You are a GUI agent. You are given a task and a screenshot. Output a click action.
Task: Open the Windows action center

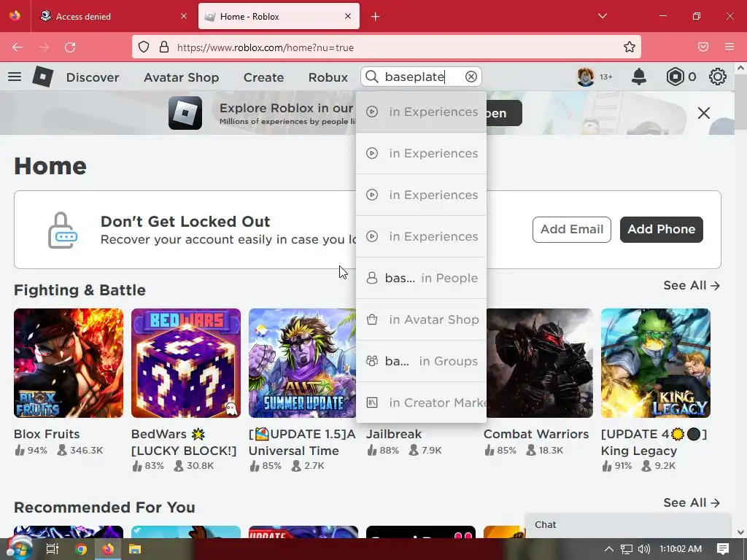point(723,548)
